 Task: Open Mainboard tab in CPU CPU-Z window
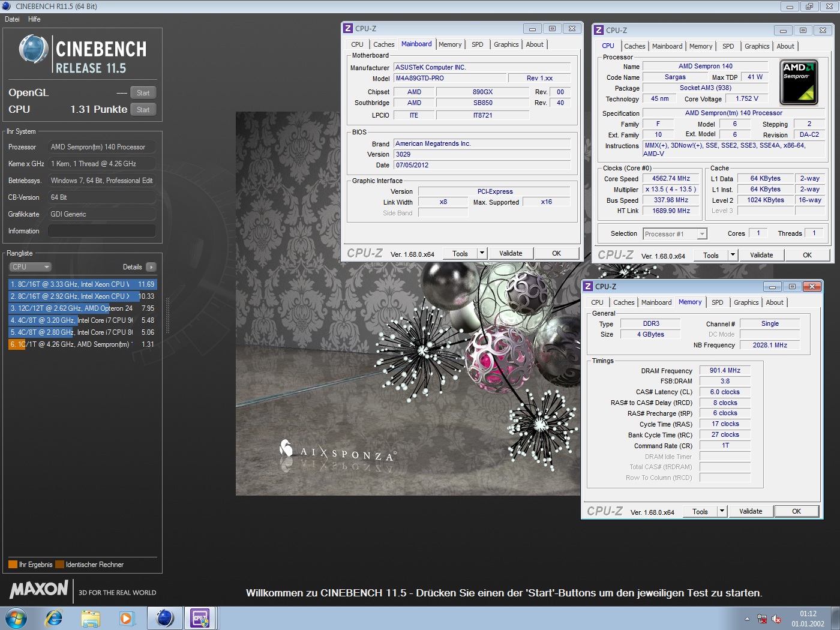(x=667, y=46)
